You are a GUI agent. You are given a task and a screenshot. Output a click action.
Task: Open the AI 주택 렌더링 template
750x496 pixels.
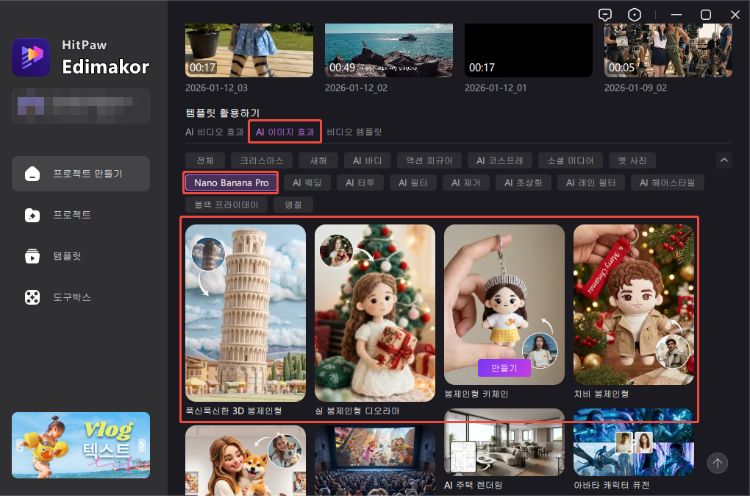pos(504,442)
